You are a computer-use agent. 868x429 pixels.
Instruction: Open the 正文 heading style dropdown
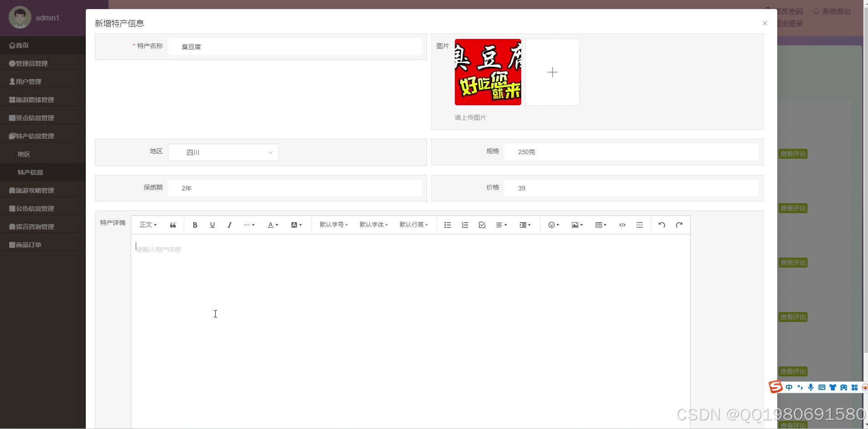pyautogui.click(x=148, y=225)
